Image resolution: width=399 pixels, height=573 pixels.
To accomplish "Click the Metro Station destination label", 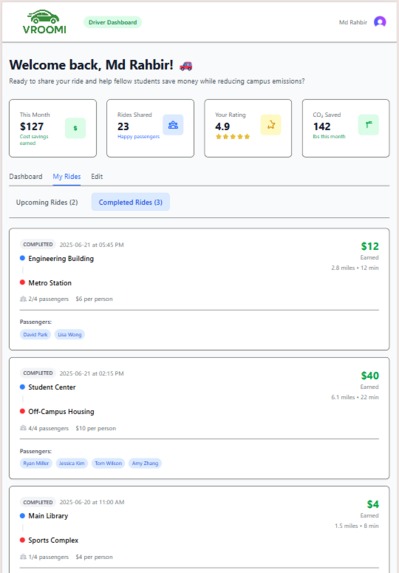I will (50, 283).
